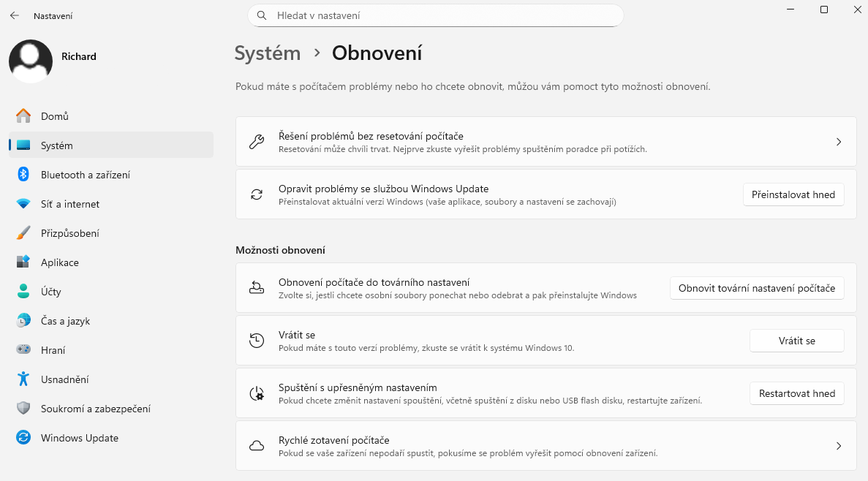Viewport: 868px width, 481px height.
Task: Expand Řešení problémů bez resetování počítače
Action: (838, 143)
